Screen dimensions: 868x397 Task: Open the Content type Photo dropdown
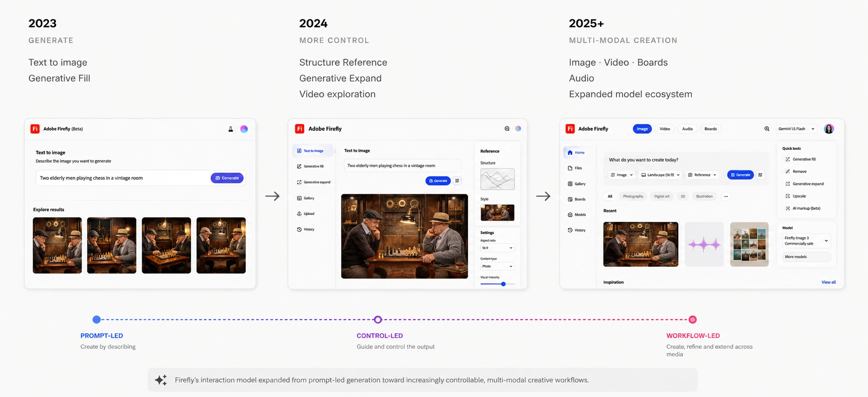click(x=497, y=266)
